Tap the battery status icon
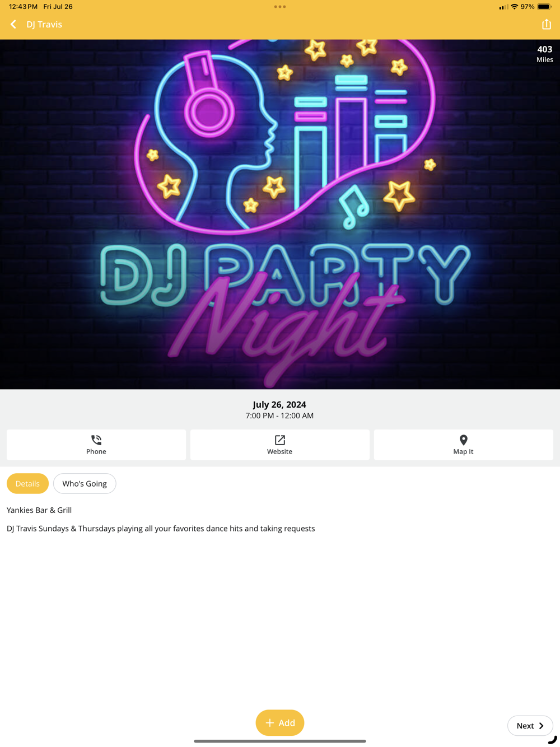This screenshot has width=560, height=747. 544,7
